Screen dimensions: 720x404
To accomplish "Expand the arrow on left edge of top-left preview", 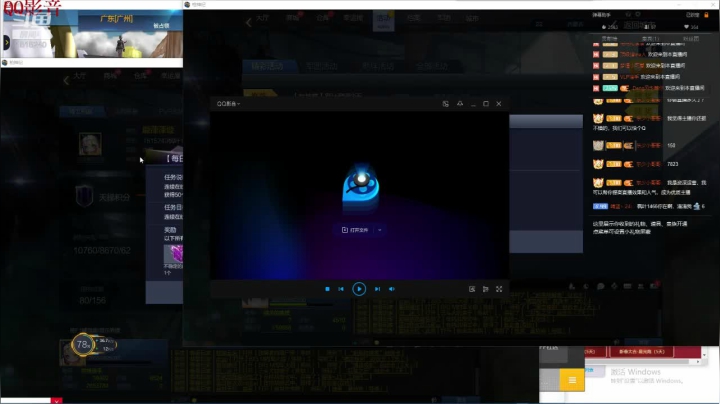I will pos(6,43).
